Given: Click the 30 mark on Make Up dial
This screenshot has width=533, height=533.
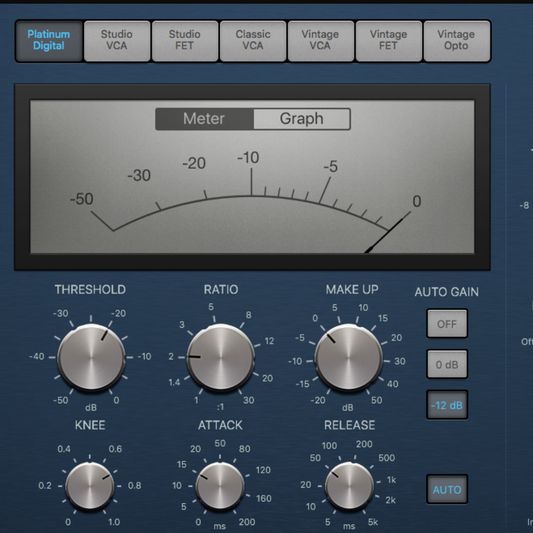Looking at the screenshot, I should pos(400,361).
